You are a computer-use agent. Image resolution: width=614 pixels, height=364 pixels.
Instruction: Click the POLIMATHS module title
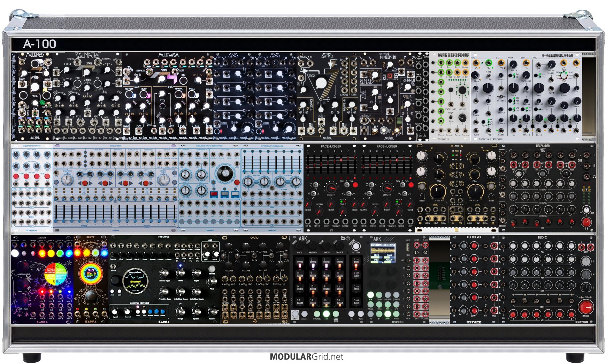coord(88,55)
